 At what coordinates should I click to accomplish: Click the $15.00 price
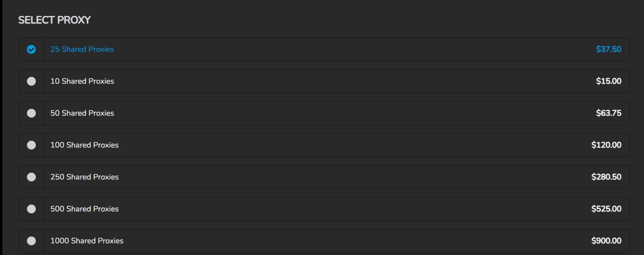point(608,81)
